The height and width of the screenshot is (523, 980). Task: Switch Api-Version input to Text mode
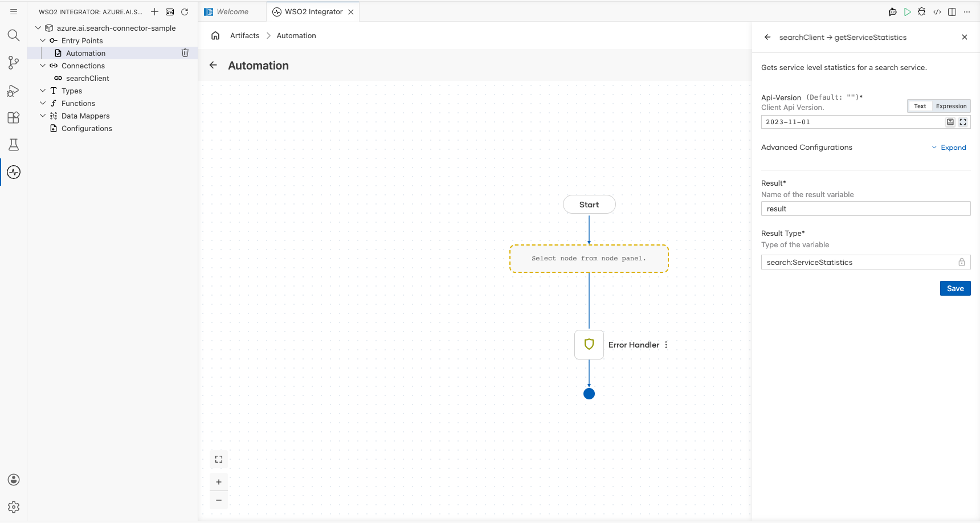pyautogui.click(x=920, y=106)
